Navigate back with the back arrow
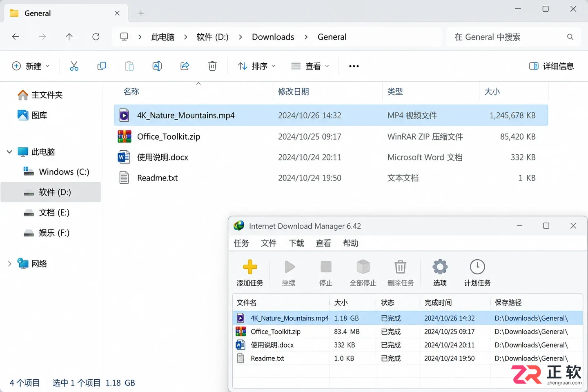 coord(16,37)
